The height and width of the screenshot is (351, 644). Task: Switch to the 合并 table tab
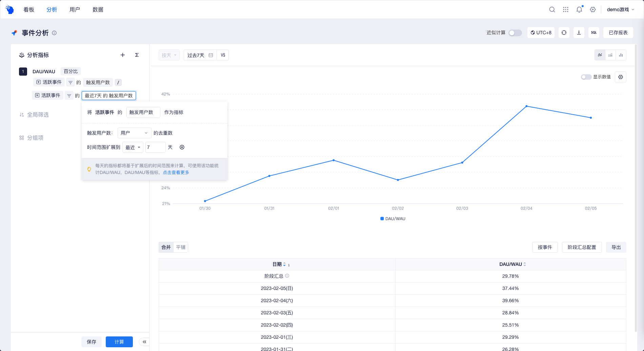click(x=166, y=247)
